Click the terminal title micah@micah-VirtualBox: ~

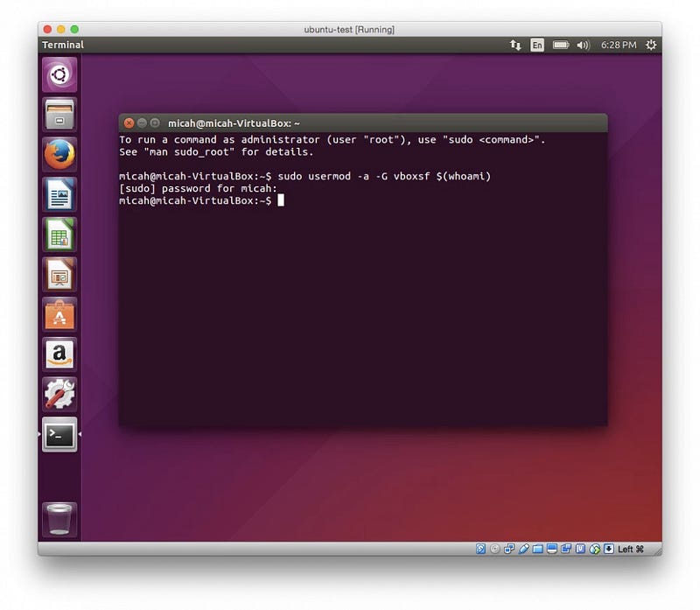(x=234, y=123)
